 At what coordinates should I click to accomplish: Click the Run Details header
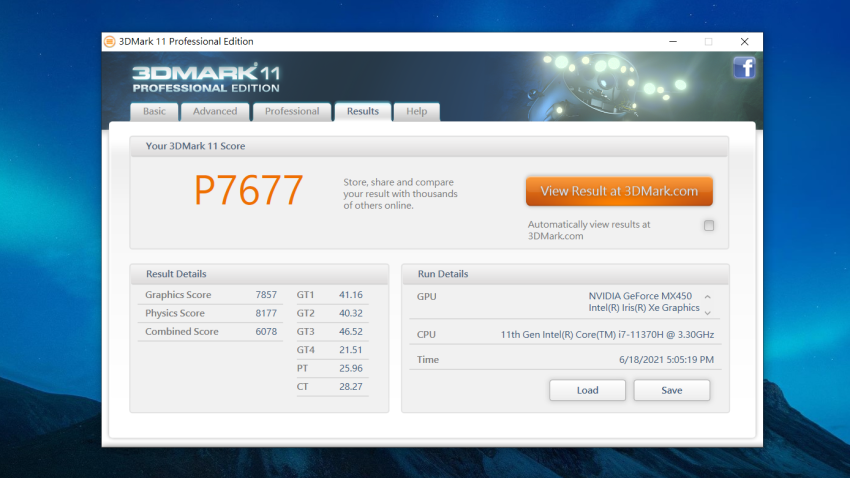pos(443,274)
